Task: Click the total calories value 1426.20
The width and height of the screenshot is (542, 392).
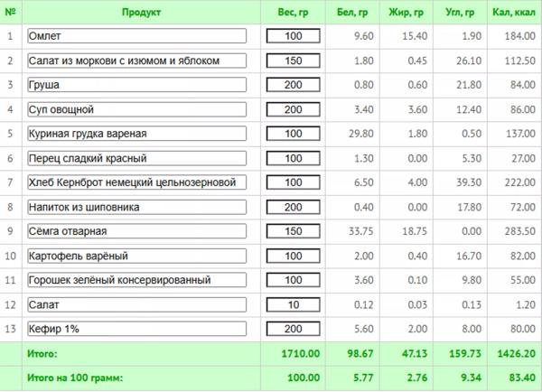Action: (513, 354)
